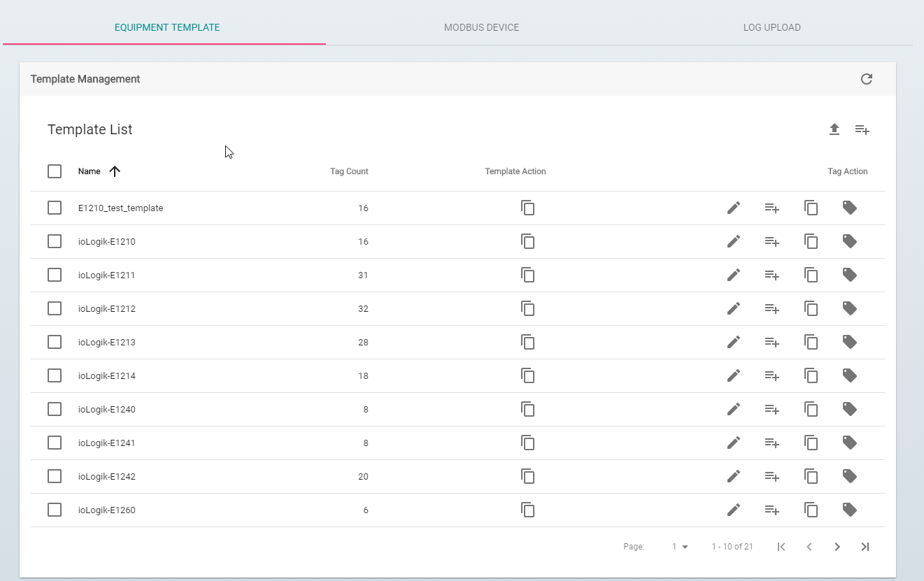The image size is (924, 581).
Task: Add a tag to ioLogik-E1213
Action: pos(772,342)
